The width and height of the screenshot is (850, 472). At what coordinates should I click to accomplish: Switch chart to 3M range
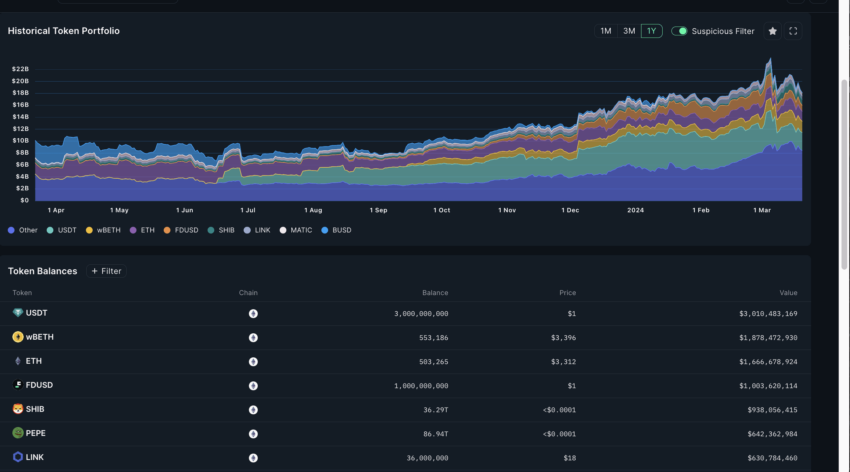tap(628, 31)
